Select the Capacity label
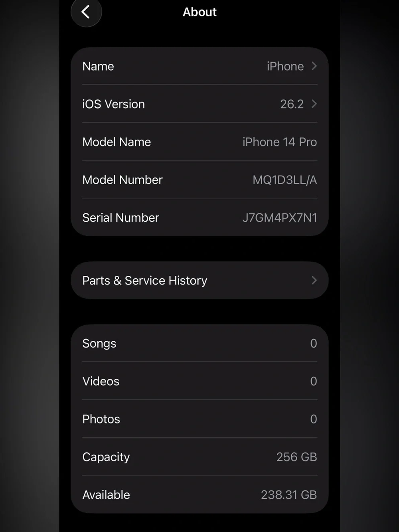The image size is (399, 532). coord(106,457)
